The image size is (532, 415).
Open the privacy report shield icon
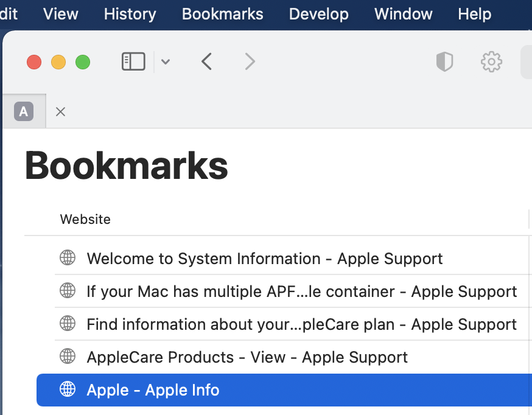[x=444, y=61]
